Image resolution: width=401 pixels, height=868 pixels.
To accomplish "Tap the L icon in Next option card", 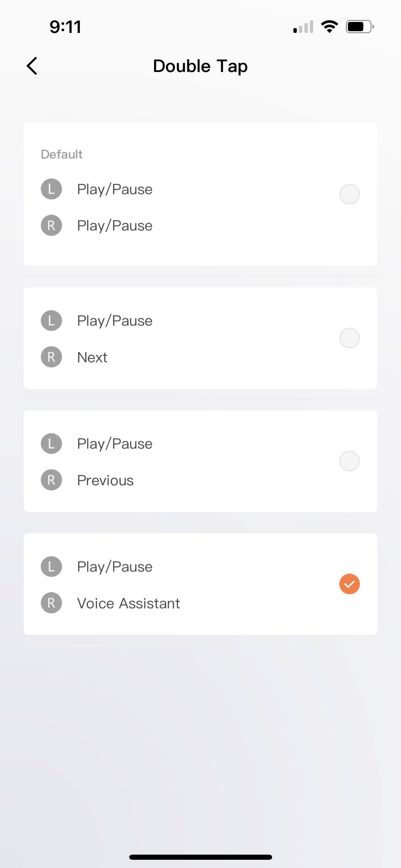I will pyautogui.click(x=51, y=321).
